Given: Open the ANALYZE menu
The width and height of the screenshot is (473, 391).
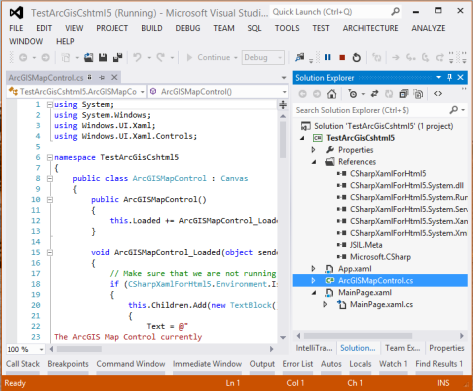Looking at the screenshot, I should 428,28.
